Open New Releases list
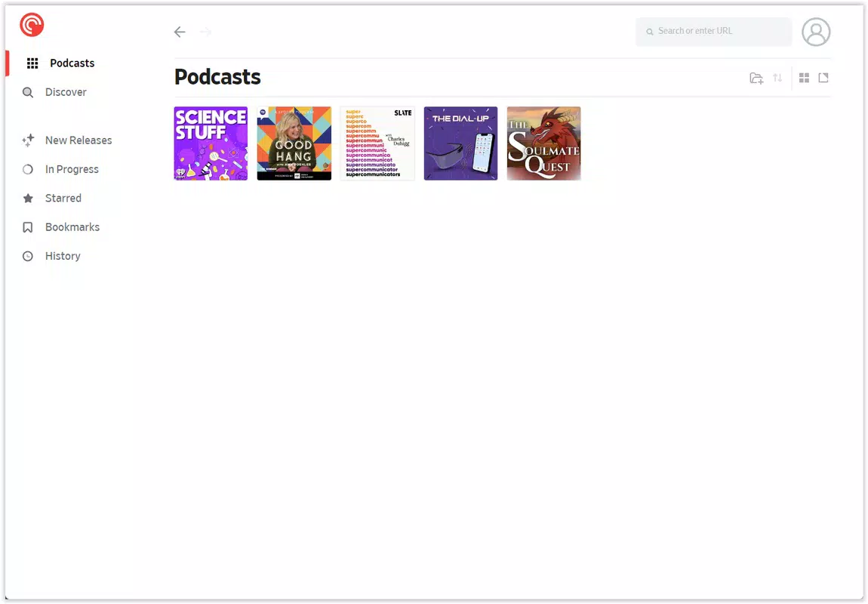The width and height of the screenshot is (868, 604). pos(78,140)
